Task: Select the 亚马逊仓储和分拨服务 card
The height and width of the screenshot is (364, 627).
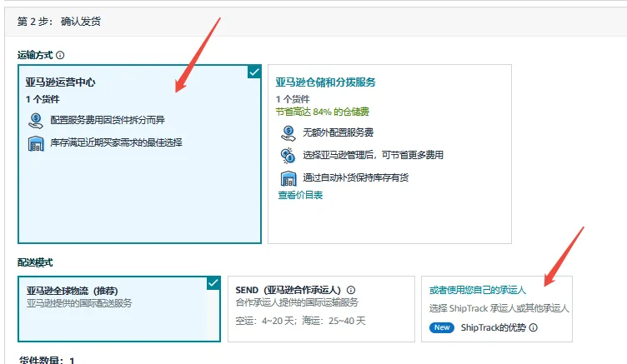Action: 389,154
